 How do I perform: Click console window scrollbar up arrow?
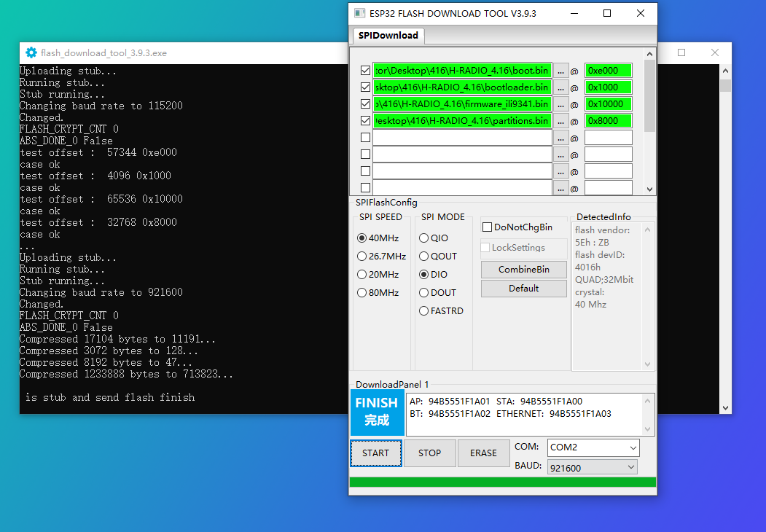click(725, 71)
